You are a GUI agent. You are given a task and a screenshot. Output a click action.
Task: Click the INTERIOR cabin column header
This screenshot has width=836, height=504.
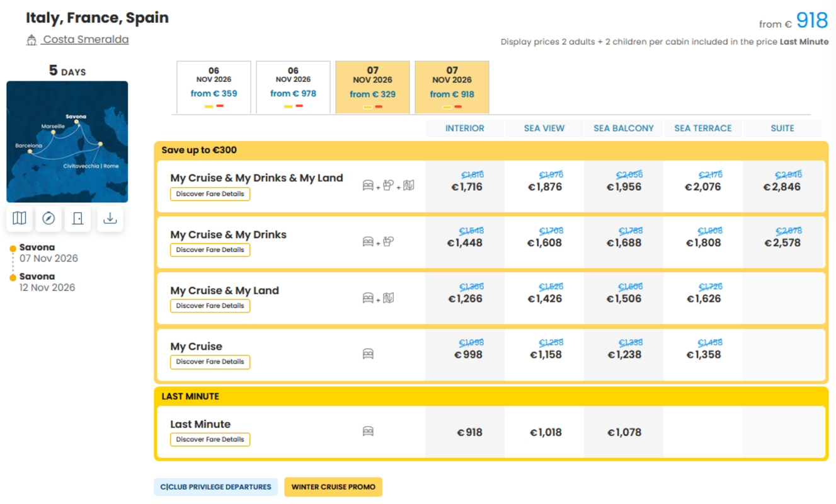pyautogui.click(x=465, y=129)
